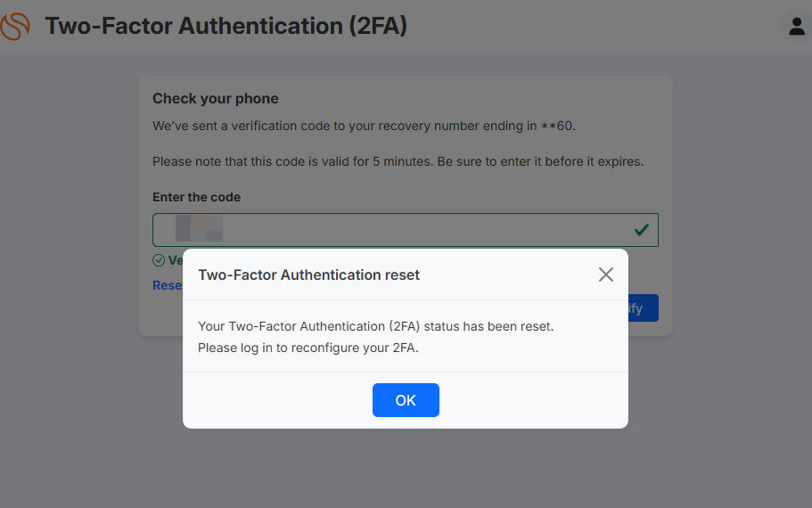Click the masked recovery number **60

(557, 126)
